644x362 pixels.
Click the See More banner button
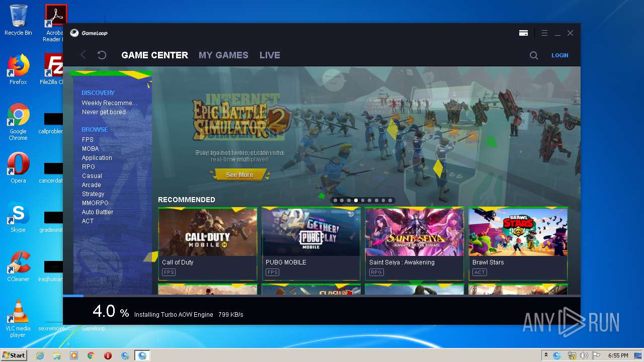(239, 175)
